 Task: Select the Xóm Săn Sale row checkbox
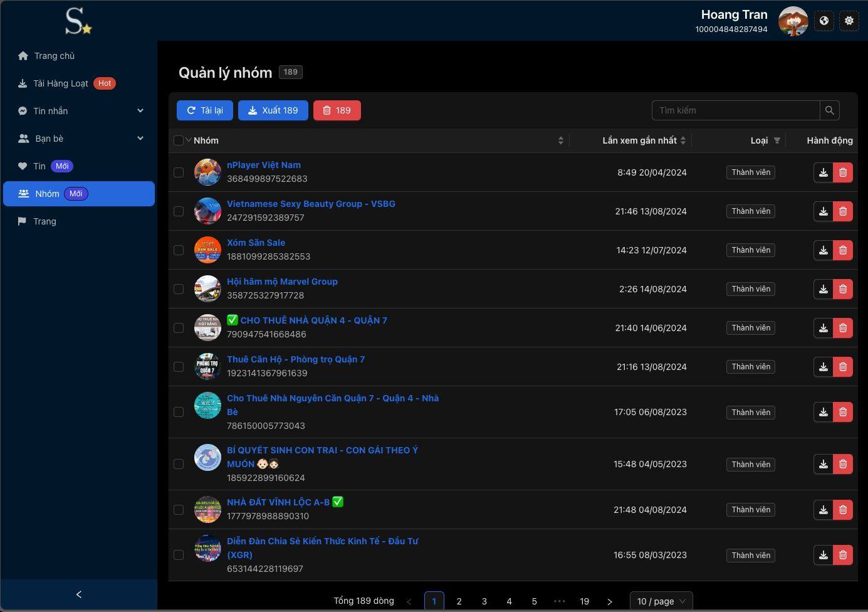coord(179,250)
